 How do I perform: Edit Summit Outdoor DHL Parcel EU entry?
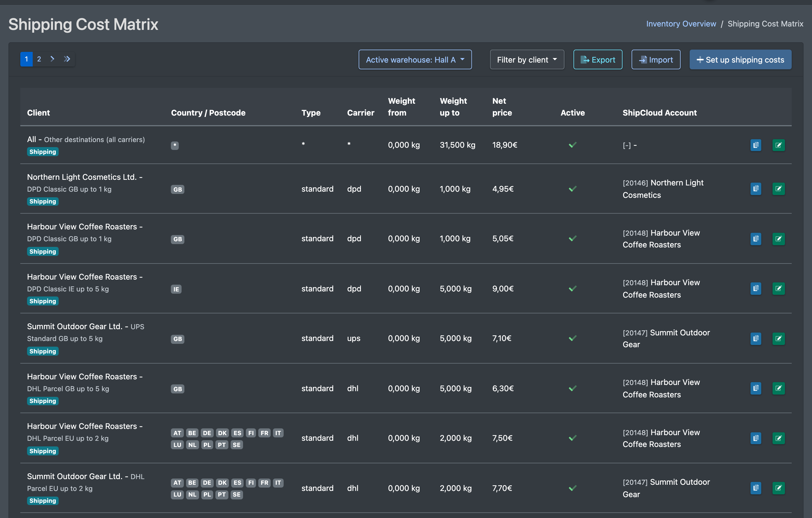coord(778,488)
